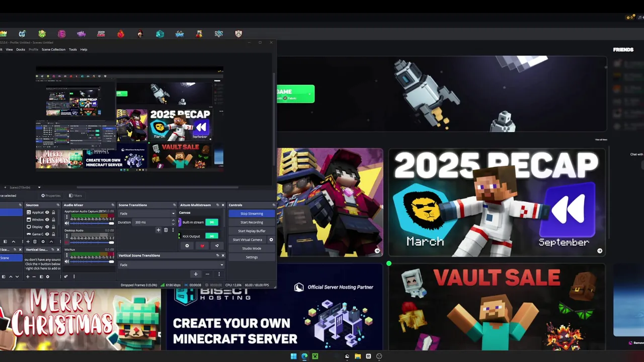This screenshot has width=644, height=362.
Task: Open advanced audio properties in Audio Mixer footer
Action: click(66, 277)
